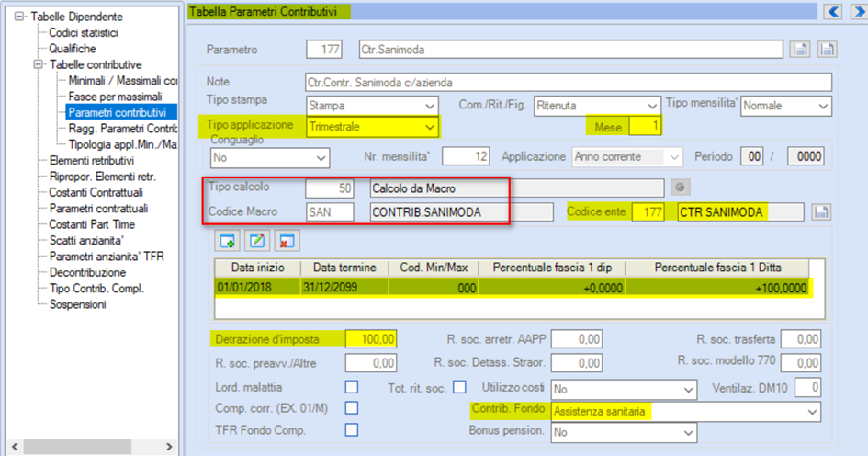Click R. soc. preavv./Altre field

tap(371, 363)
